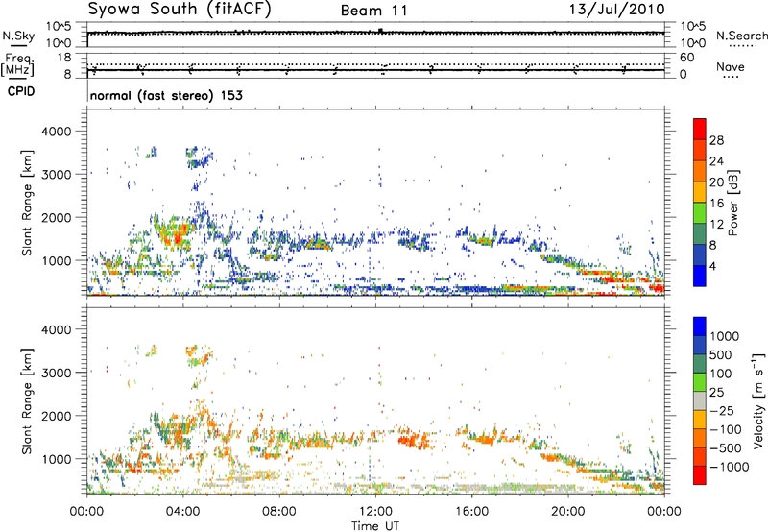Click the 'N.Sky' legend label
The height and width of the screenshot is (532, 768).
coord(18,36)
